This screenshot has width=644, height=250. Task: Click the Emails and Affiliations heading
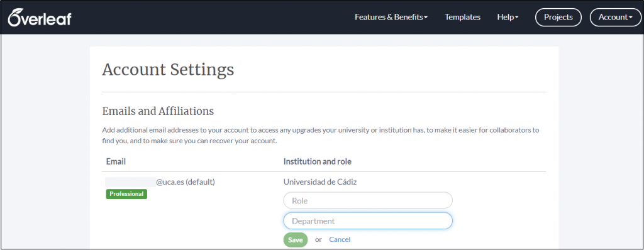click(158, 111)
